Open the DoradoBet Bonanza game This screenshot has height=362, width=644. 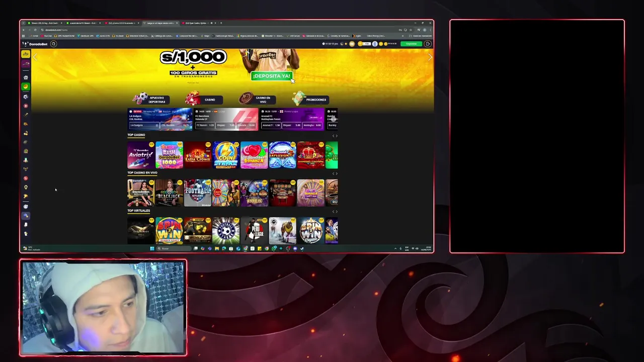pos(254,155)
